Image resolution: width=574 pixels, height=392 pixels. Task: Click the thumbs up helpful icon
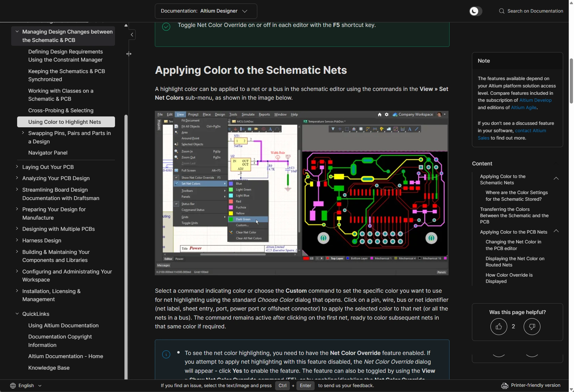(x=498, y=327)
